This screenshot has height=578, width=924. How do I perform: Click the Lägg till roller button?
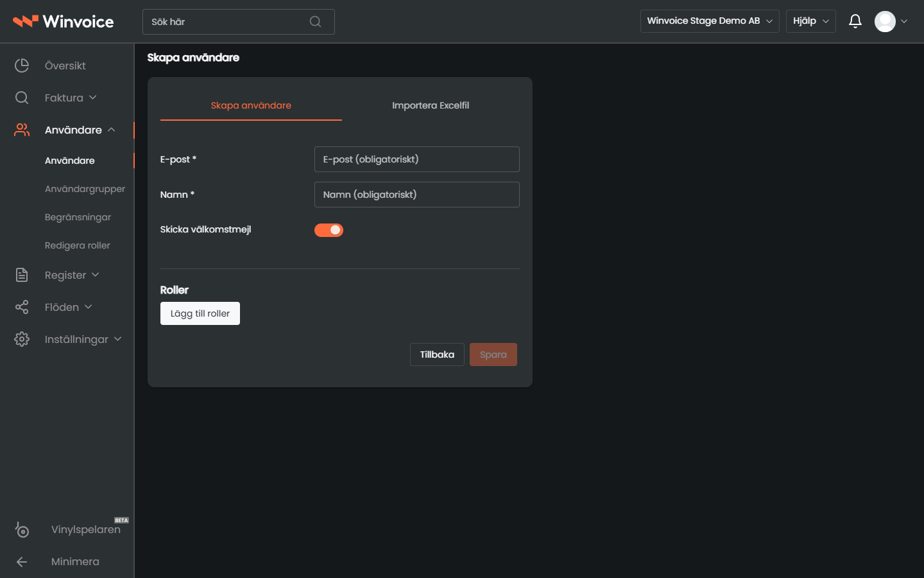[200, 313]
